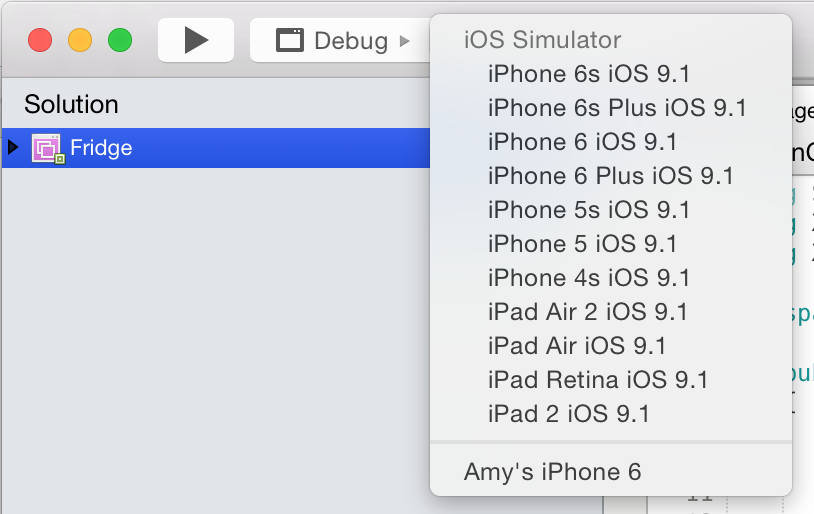Choose iPhone 6s iOS 9.1 simulator
Viewport: 814px width, 514px height.
(611, 74)
